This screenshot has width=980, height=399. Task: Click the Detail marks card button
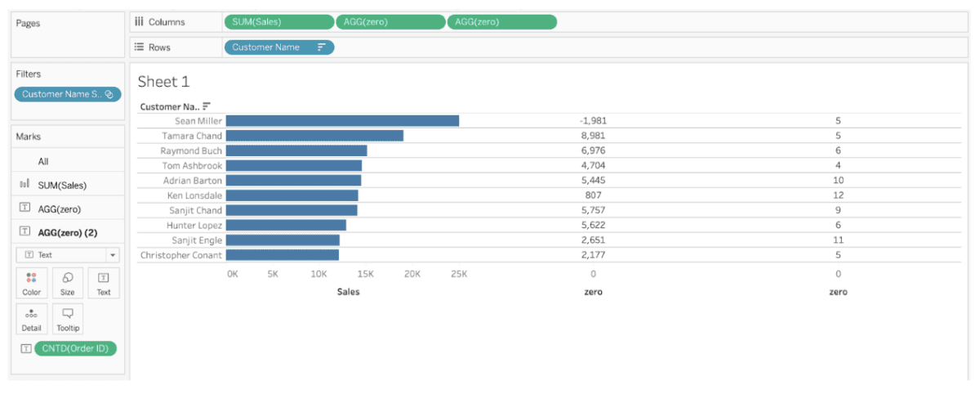tap(31, 319)
